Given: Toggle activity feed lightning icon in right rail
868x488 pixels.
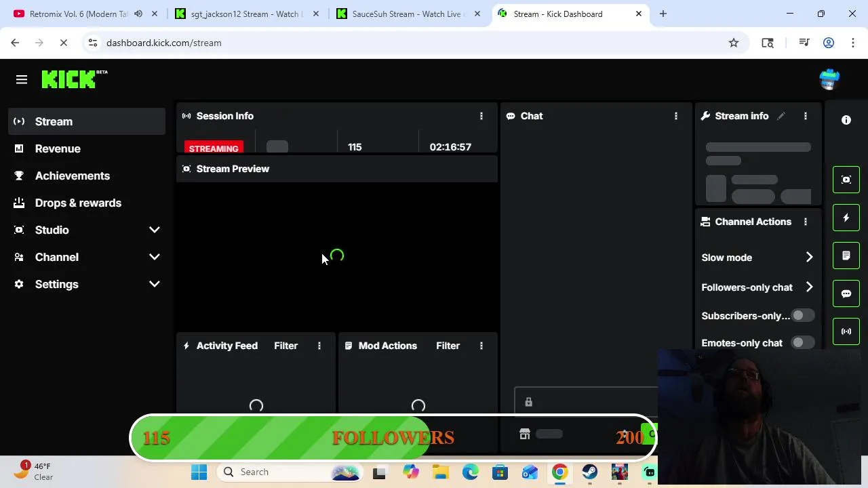Looking at the screenshot, I should [x=846, y=218].
